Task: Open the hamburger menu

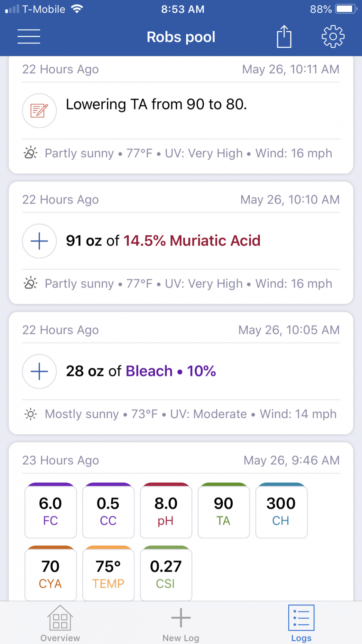Action: click(x=29, y=36)
